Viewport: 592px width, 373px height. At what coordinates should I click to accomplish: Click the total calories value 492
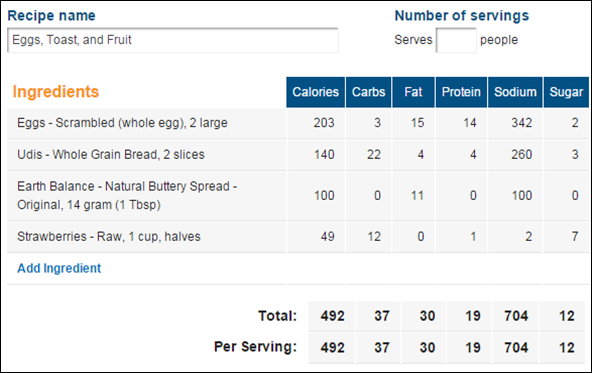click(333, 316)
